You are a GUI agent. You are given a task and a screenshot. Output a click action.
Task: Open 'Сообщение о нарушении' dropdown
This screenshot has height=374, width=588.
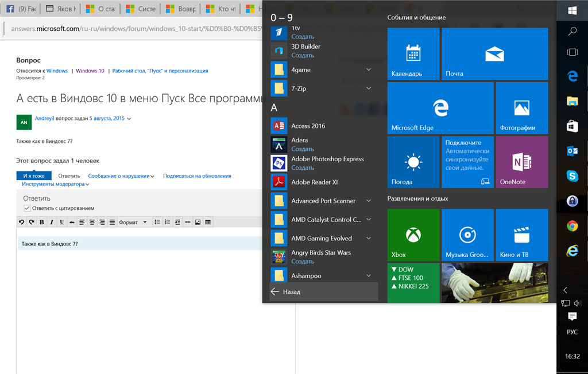(121, 176)
